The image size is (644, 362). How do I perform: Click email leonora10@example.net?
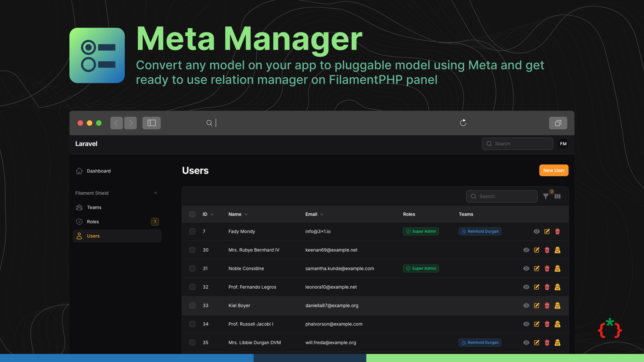pyautogui.click(x=331, y=287)
